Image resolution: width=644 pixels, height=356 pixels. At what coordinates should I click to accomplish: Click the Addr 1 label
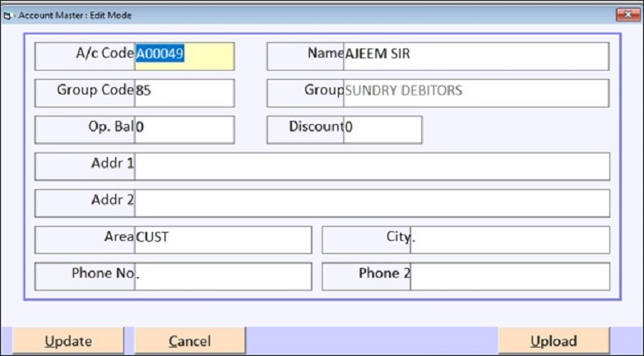113,163
